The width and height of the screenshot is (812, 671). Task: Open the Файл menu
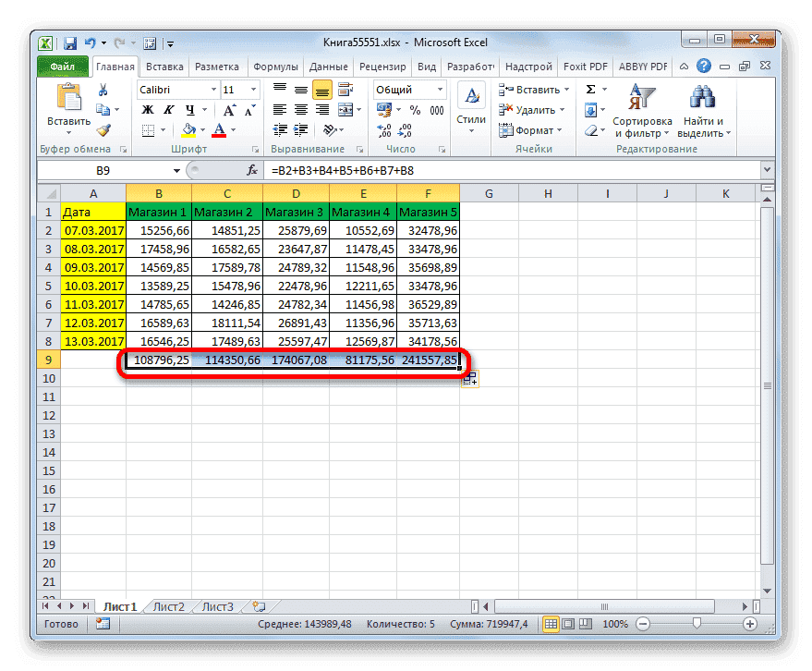point(61,66)
